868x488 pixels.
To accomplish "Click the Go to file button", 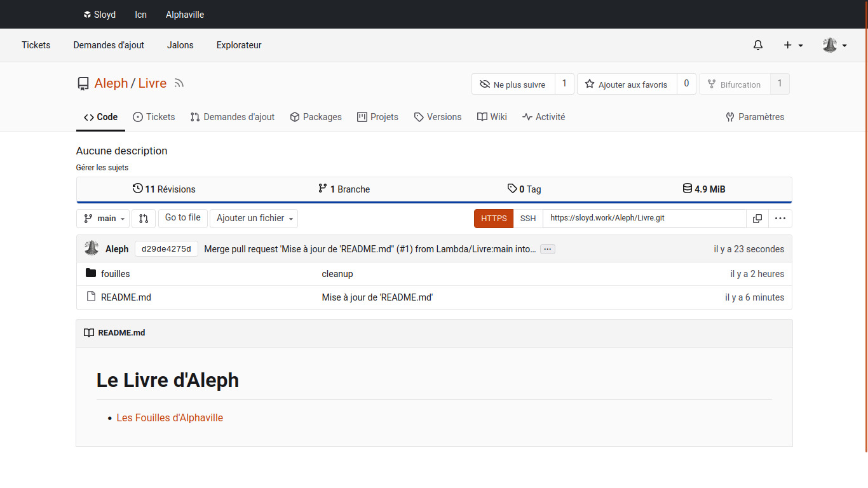I will 182,218.
